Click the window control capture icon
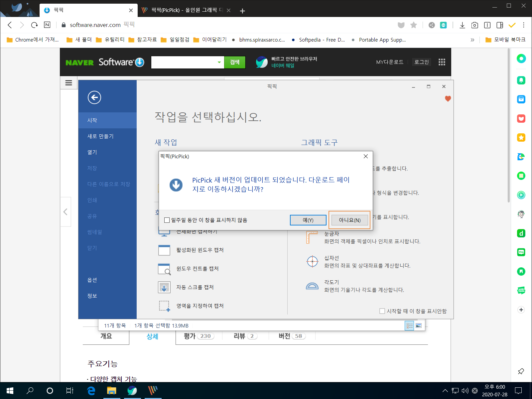The image size is (532, 399). click(x=164, y=269)
